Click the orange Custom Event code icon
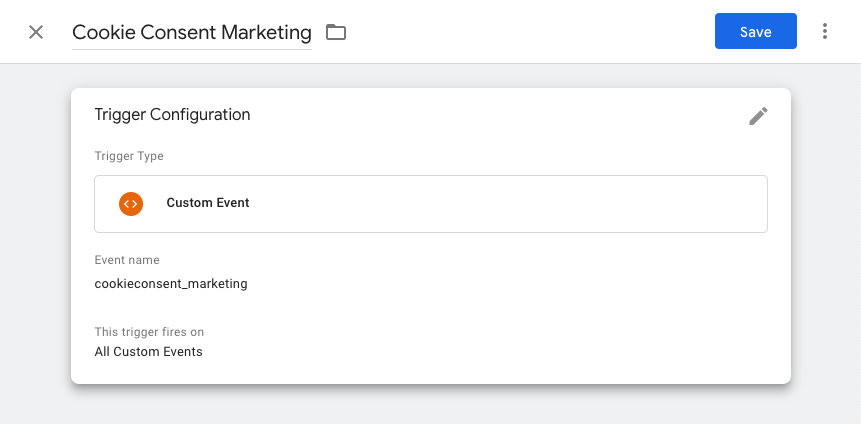 click(x=130, y=203)
